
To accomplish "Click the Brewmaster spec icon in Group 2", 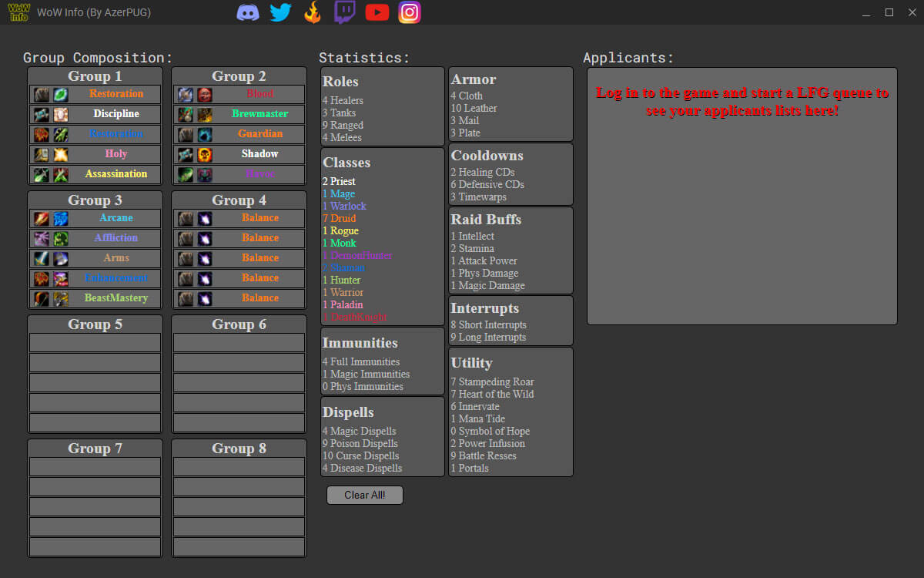I will [x=204, y=114].
